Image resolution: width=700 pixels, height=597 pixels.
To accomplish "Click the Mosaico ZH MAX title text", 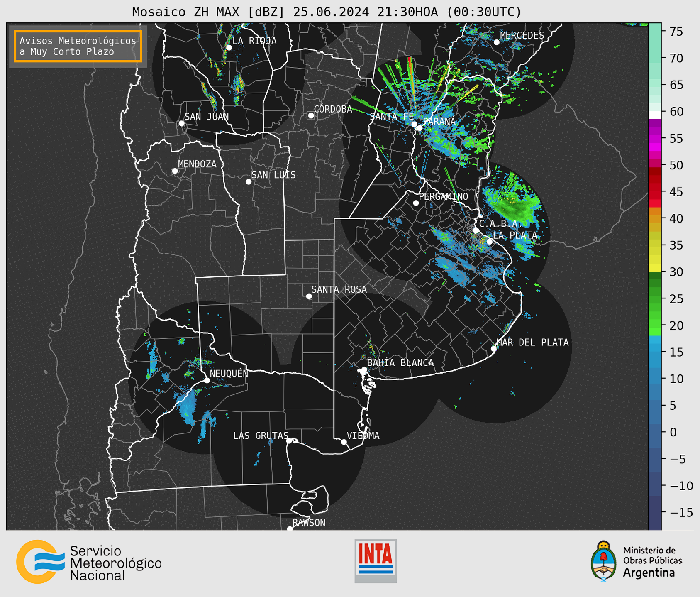I will coord(327,12).
